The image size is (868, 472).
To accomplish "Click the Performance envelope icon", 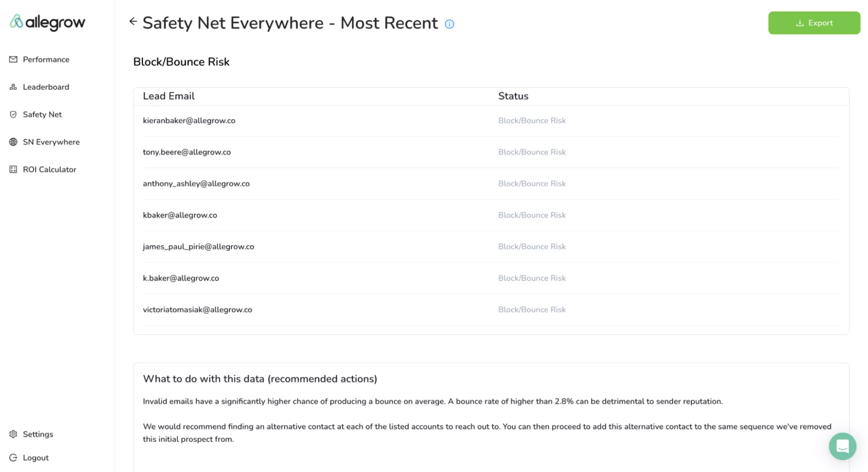I will [x=13, y=59].
